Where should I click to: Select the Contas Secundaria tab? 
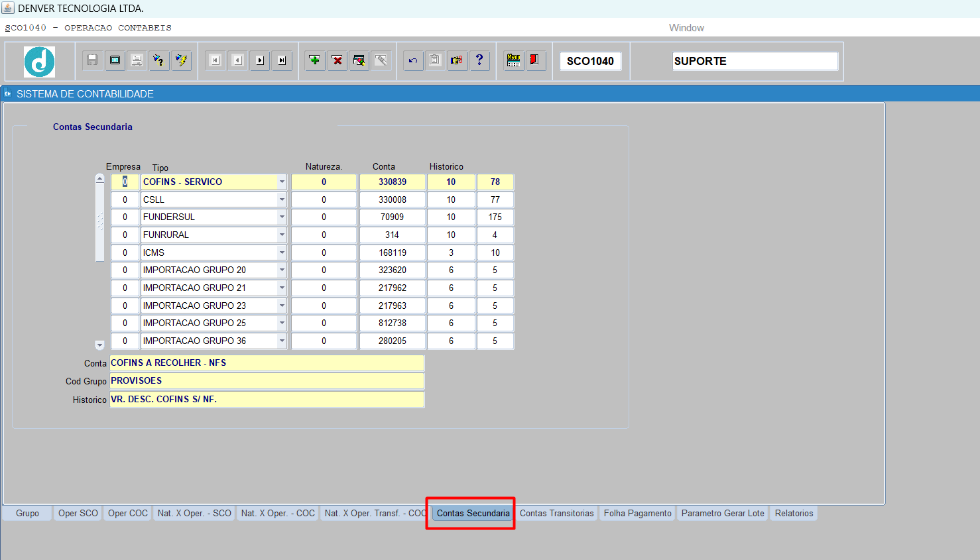tap(473, 513)
